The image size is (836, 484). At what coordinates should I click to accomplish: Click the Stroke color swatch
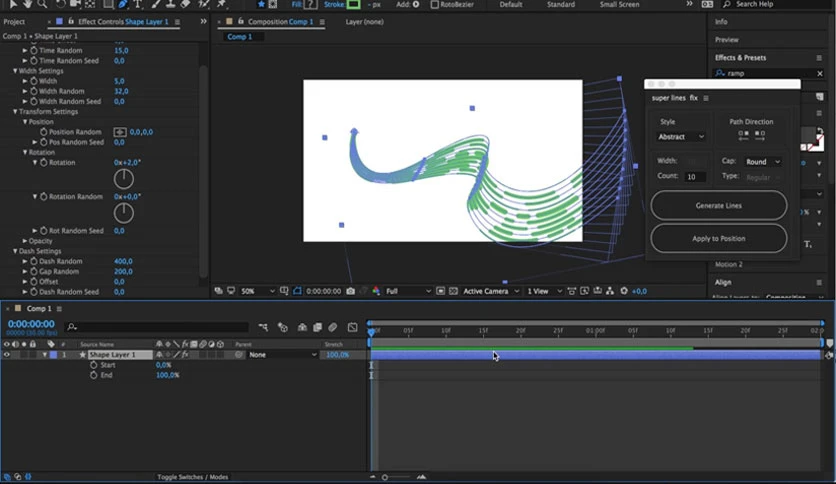pyautogui.click(x=353, y=4)
